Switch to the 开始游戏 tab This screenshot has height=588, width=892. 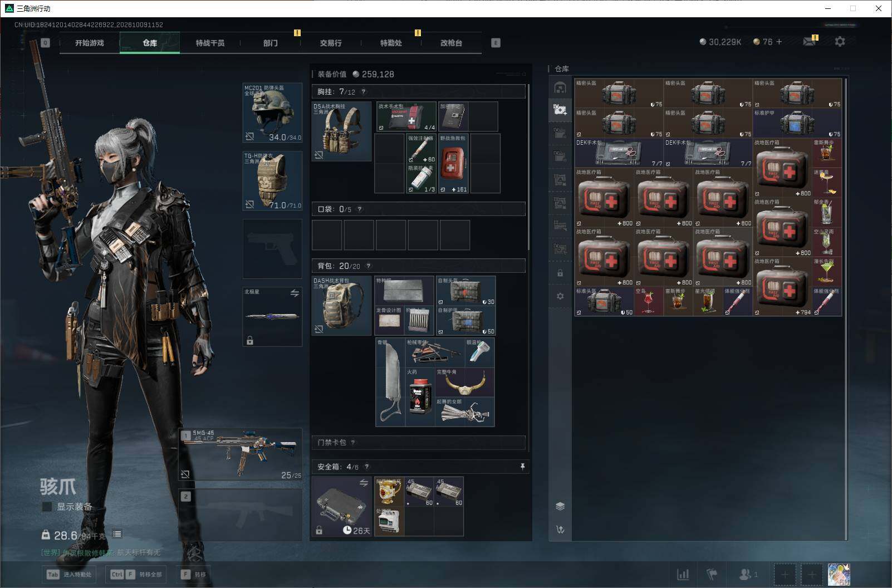click(x=89, y=43)
